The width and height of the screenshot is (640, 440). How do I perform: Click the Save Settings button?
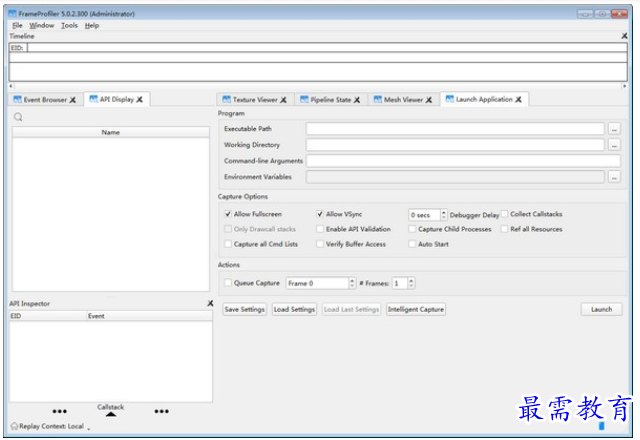point(244,309)
